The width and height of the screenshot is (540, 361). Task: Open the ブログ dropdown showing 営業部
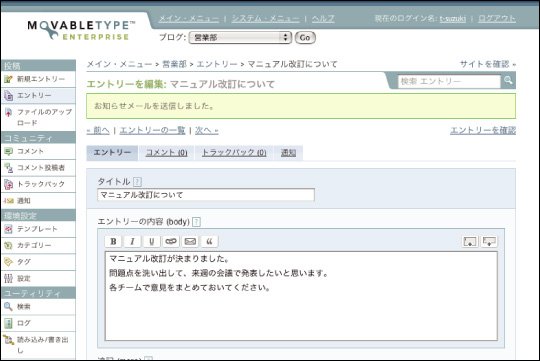[x=240, y=38]
